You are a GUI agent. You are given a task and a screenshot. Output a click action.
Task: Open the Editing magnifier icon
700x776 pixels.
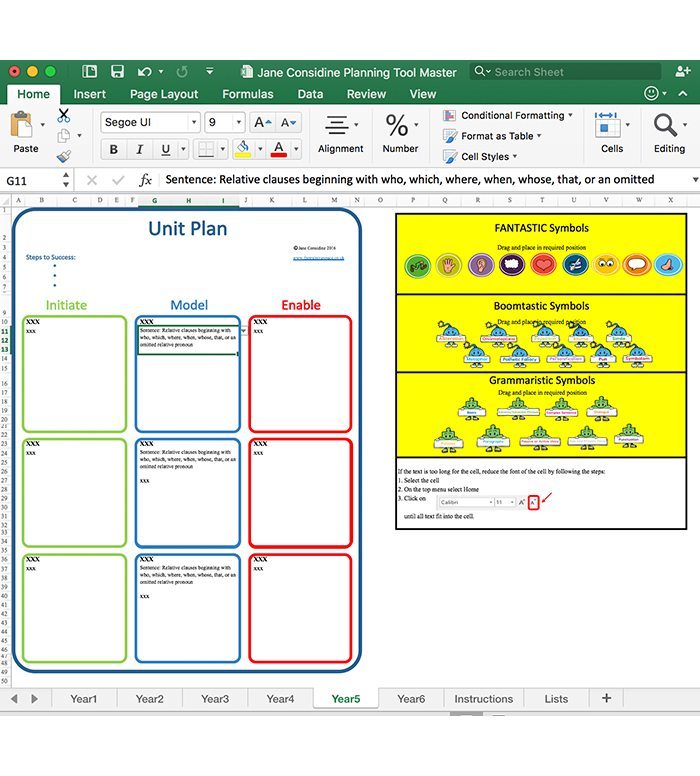point(665,125)
